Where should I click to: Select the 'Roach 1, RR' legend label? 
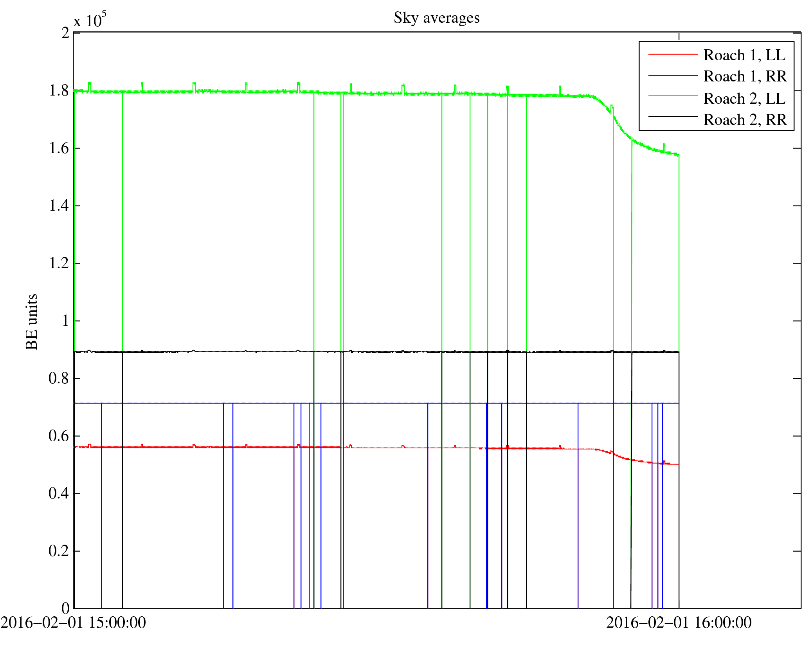click(745, 76)
